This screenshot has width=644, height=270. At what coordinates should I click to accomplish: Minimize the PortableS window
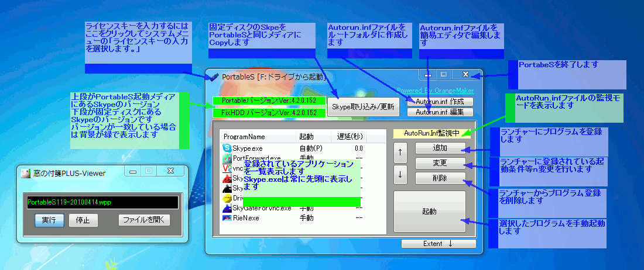click(x=428, y=75)
